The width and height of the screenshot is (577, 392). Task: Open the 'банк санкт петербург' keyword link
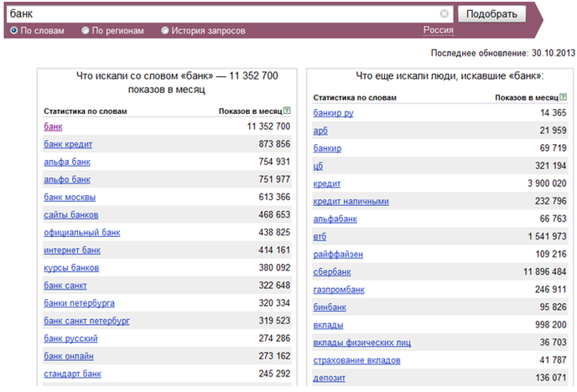(x=87, y=321)
